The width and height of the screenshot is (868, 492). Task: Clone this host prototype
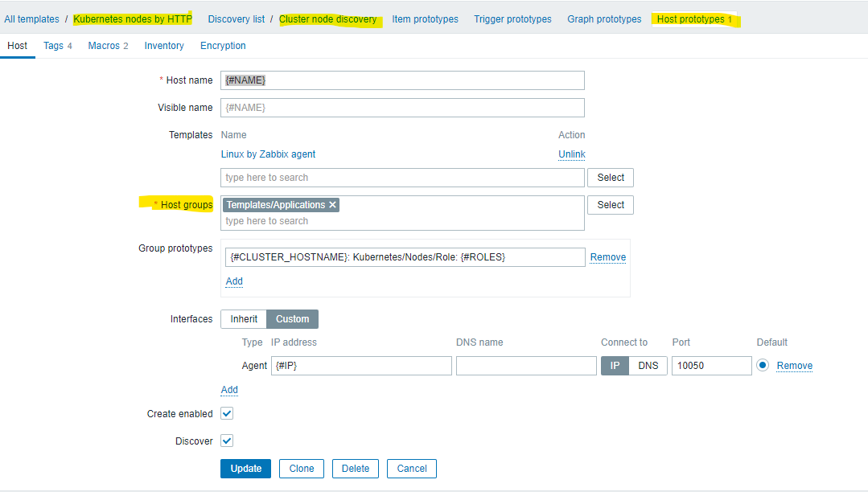tap(302, 469)
